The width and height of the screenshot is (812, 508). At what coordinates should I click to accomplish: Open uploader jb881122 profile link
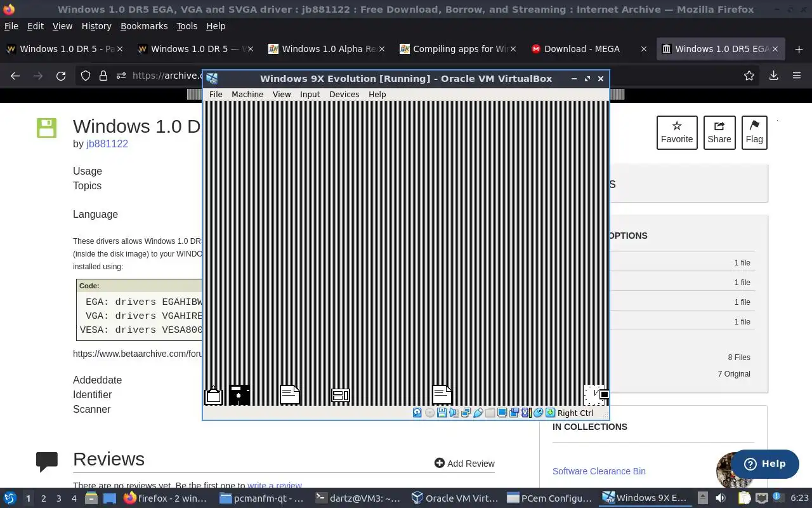pyautogui.click(x=107, y=144)
